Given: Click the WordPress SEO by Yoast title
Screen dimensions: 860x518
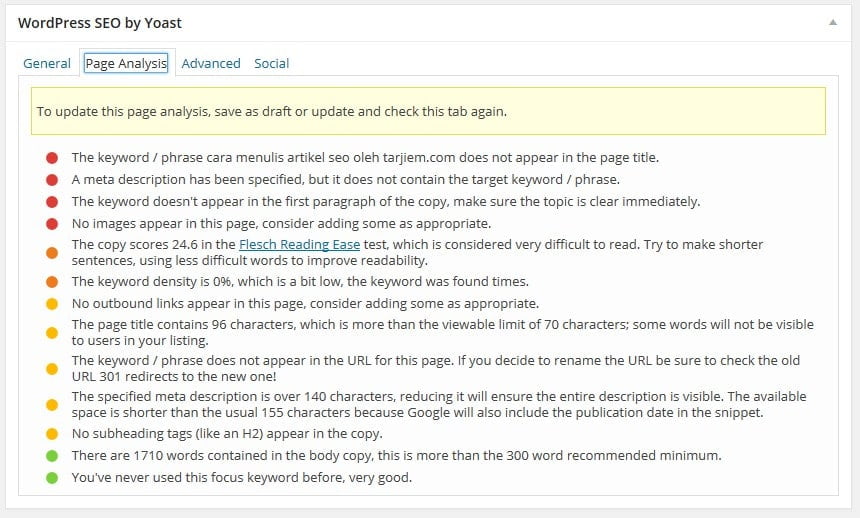Looking at the screenshot, I should pyautogui.click(x=100, y=22).
